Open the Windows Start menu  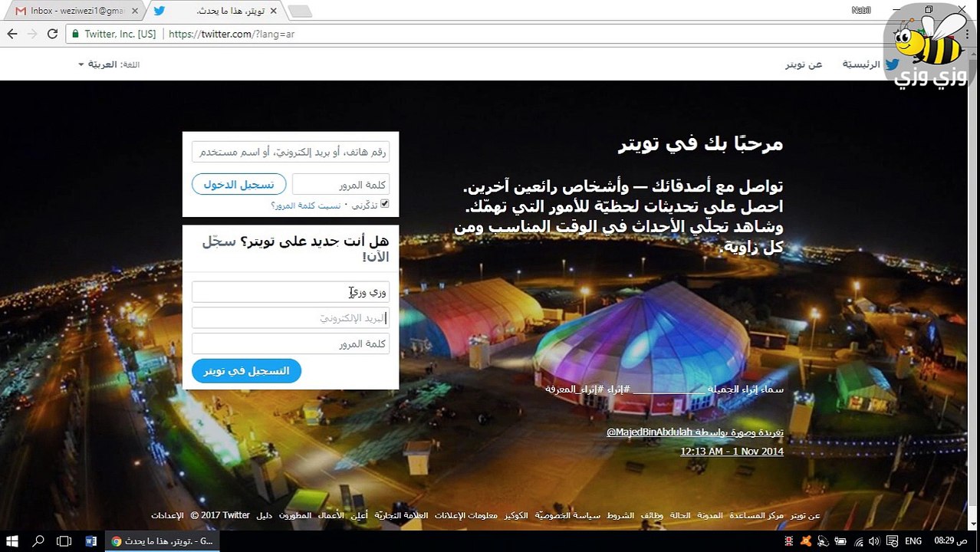click(12, 541)
